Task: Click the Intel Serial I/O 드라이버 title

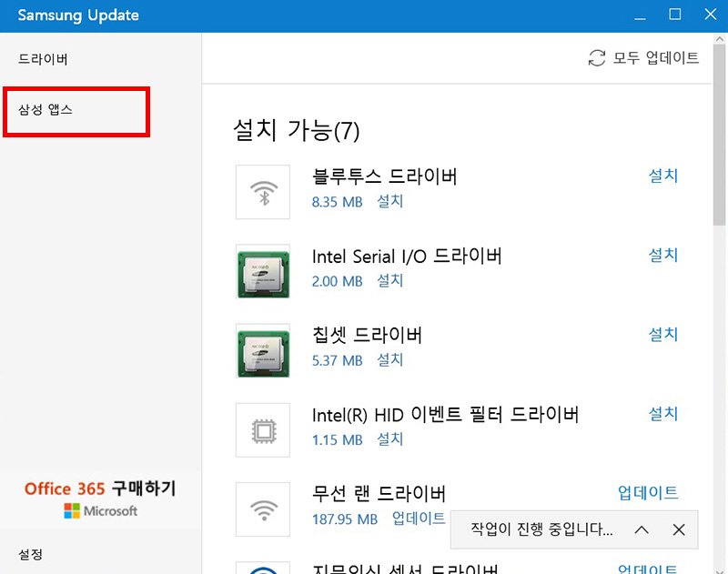Action: pos(407,257)
